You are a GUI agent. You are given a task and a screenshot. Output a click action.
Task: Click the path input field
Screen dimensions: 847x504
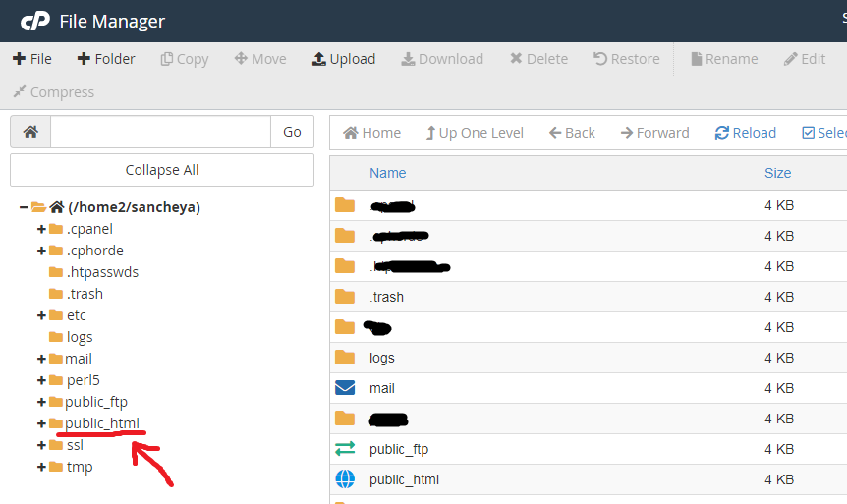pyautogui.click(x=160, y=132)
